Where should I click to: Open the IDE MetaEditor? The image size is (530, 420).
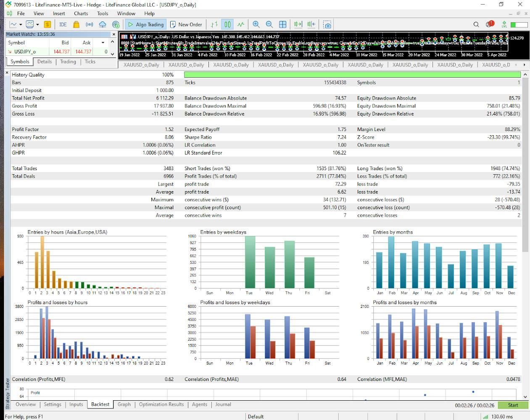pos(63,24)
